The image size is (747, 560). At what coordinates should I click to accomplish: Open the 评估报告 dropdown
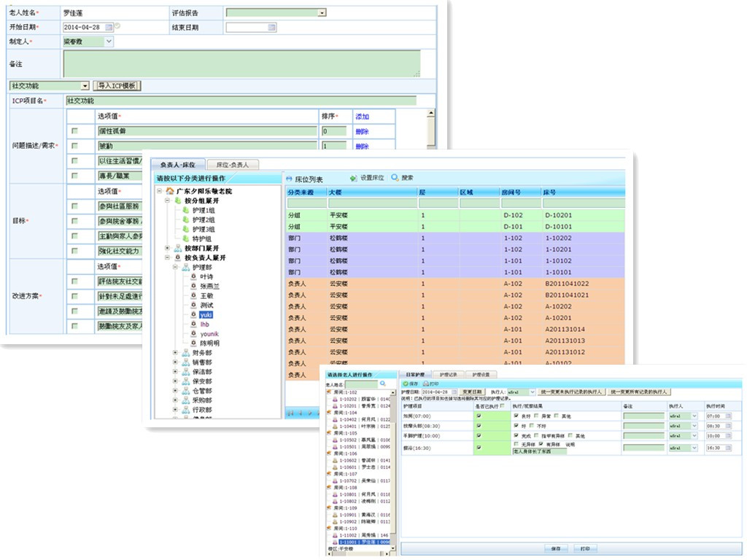tap(322, 12)
